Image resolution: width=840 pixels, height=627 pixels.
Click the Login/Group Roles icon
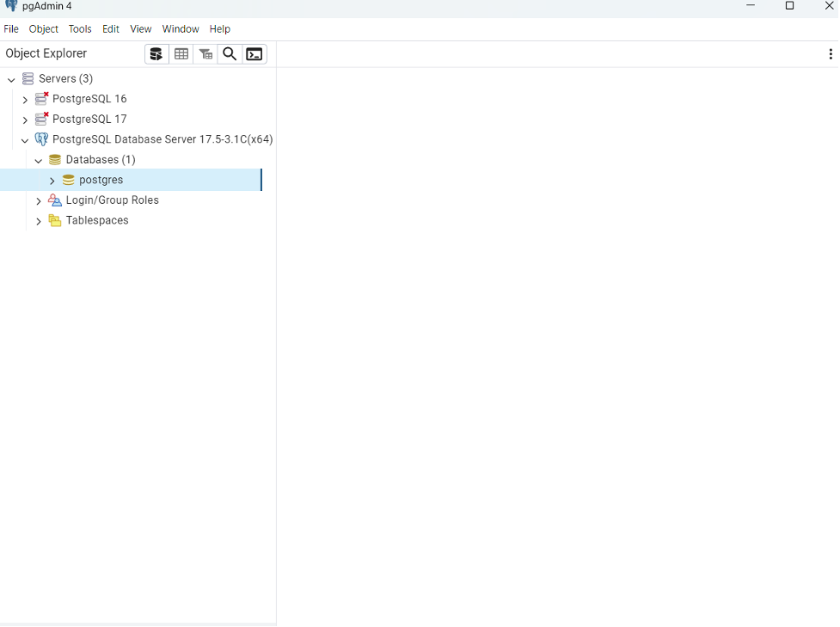(55, 200)
